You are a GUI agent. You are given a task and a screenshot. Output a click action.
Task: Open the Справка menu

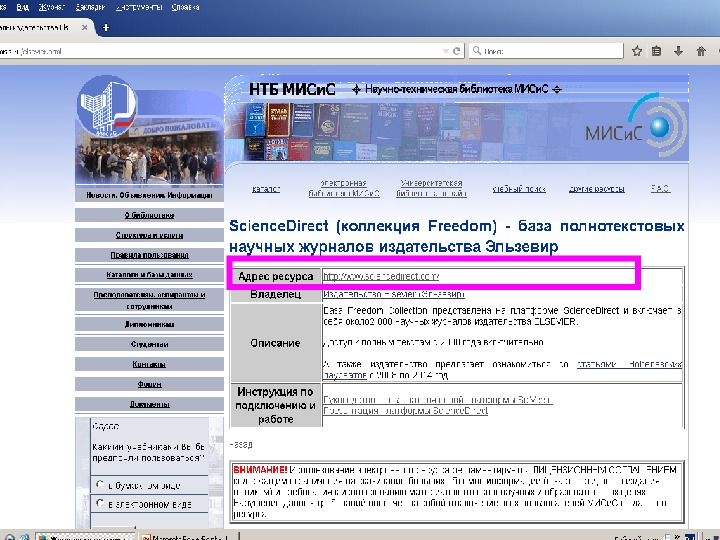pos(186,7)
